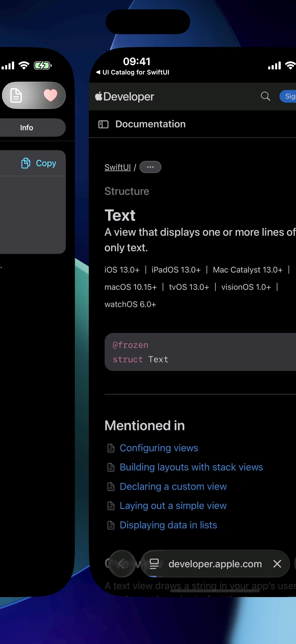The width and height of the screenshot is (296, 644).
Task: Tap cellular signal bars in left card status bar
Action: pos(8,66)
